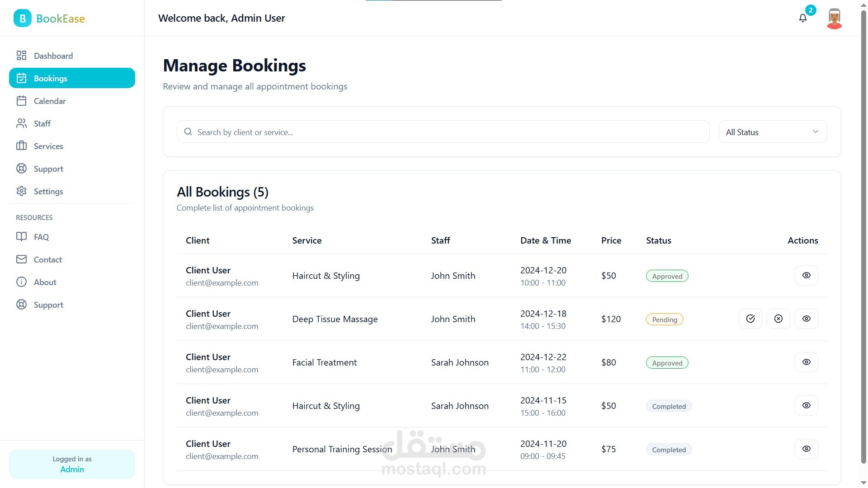
Task: Click the BookEase logo icon
Action: click(x=22, y=18)
